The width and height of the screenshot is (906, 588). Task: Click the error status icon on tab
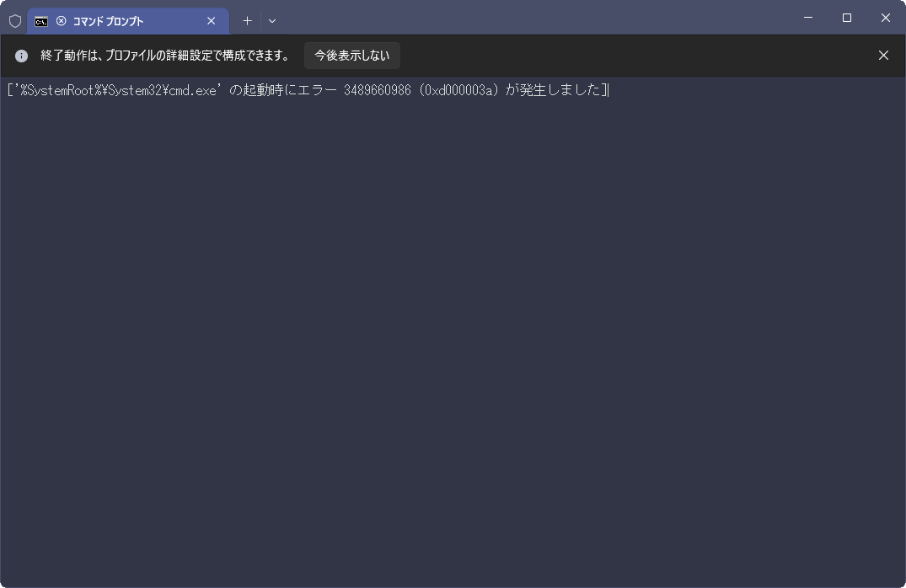[62, 21]
